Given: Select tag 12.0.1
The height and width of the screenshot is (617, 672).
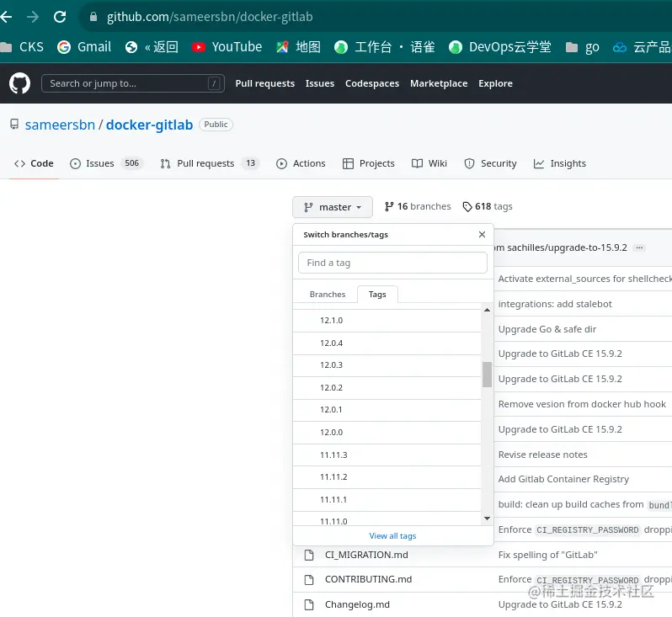Looking at the screenshot, I should [387, 410].
